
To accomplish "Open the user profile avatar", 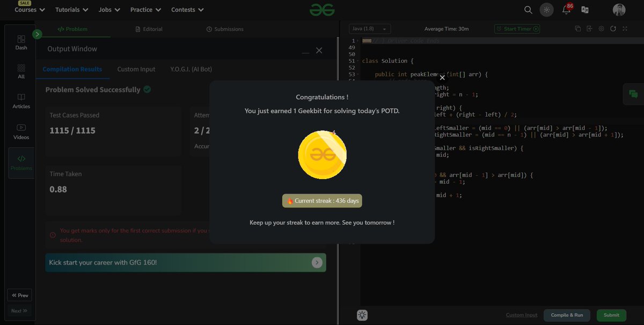I will (x=619, y=10).
